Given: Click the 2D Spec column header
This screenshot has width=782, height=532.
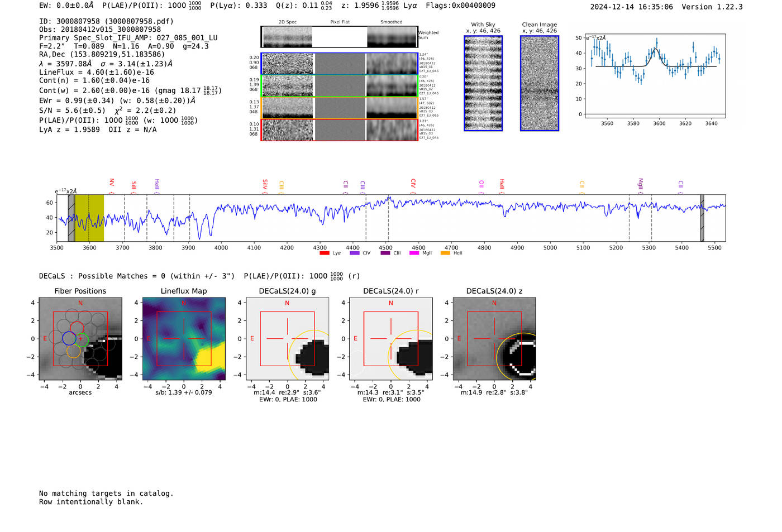Looking at the screenshot, I should point(288,22).
